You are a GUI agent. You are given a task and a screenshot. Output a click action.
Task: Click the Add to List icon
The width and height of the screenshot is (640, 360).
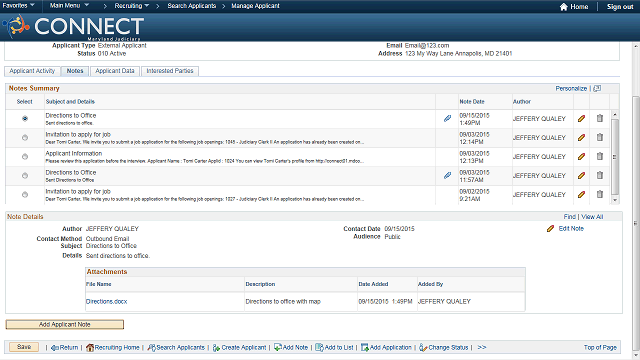(x=319, y=347)
